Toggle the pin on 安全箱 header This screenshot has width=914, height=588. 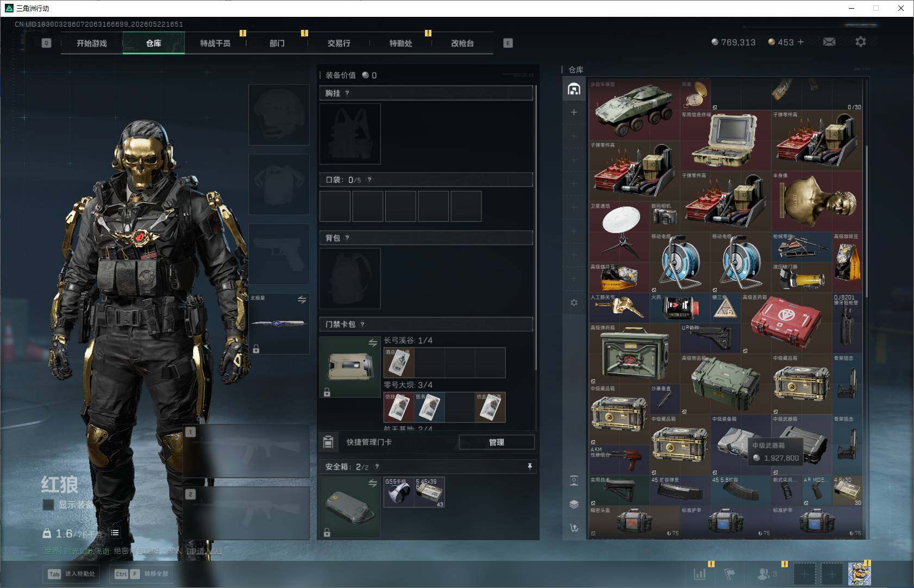(x=530, y=466)
